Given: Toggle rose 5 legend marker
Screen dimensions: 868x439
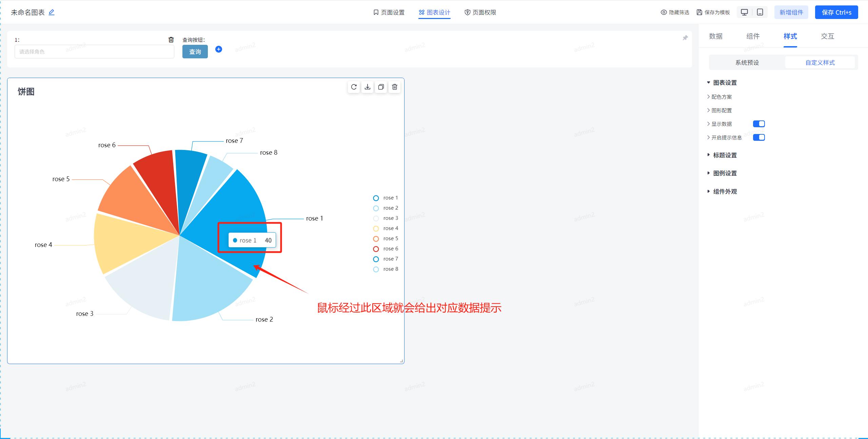Looking at the screenshot, I should [376, 239].
